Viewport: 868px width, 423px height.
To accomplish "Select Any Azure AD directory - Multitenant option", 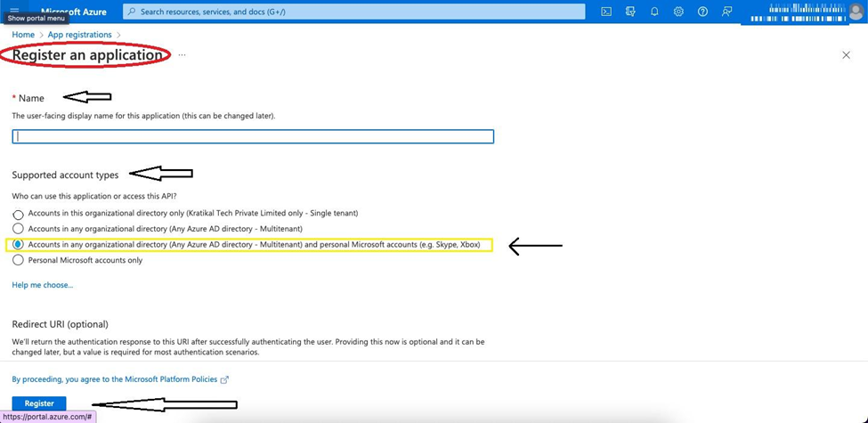I will [x=19, y=228].
